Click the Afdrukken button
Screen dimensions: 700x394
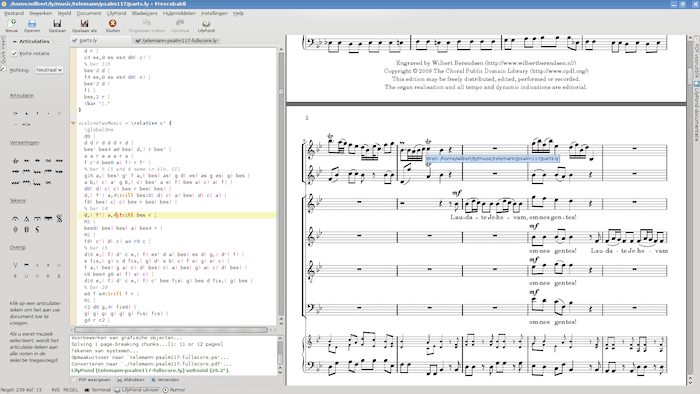[131, 380]
